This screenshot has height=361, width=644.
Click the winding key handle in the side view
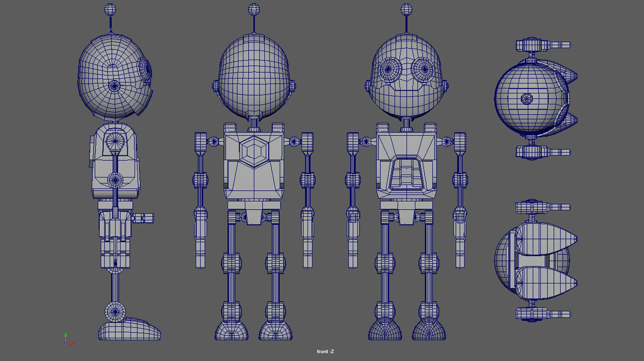144,218
